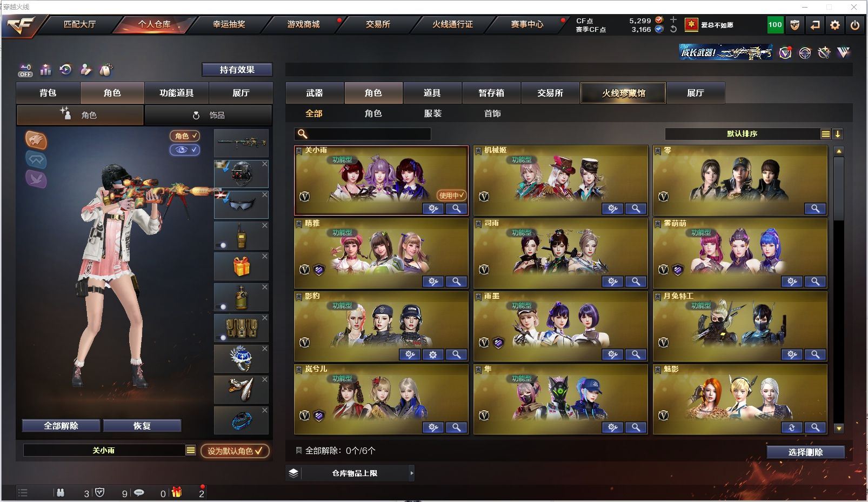Switch to the 火线珍藏馆 tab

pos(623,93)
